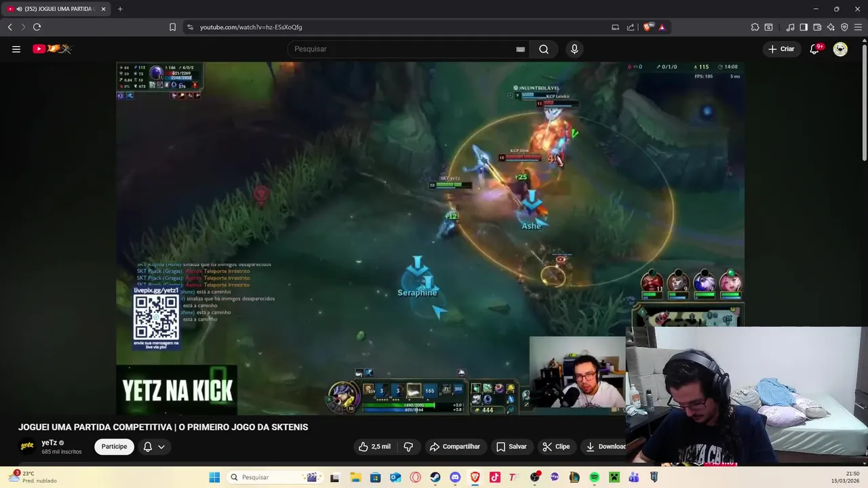
Task: Click the URL address bar text
Action: [x=251, y=27]
